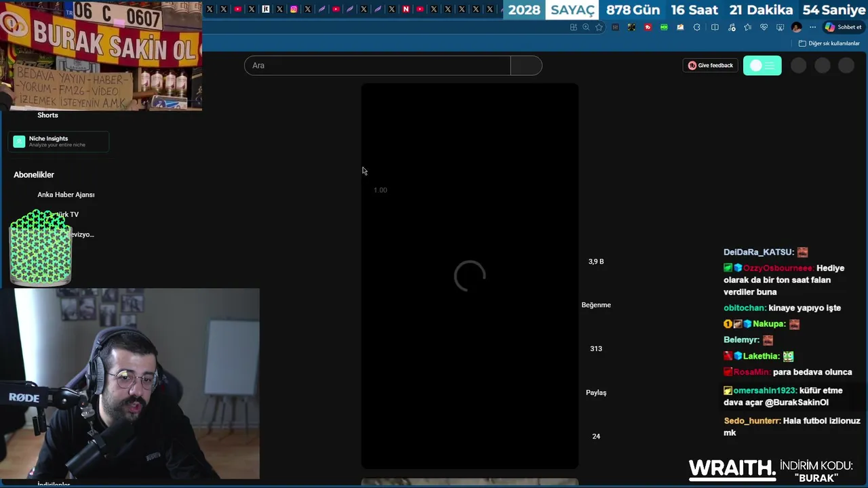The image size is (868, 488).
Task: Click the 3,9 B like count
Action: (x=596, y=262)
